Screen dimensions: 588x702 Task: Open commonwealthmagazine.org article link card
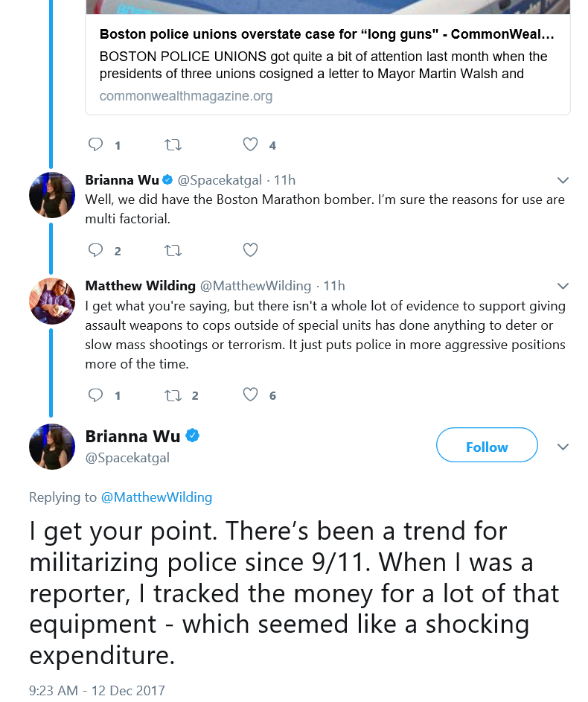(x=327, y=63)
